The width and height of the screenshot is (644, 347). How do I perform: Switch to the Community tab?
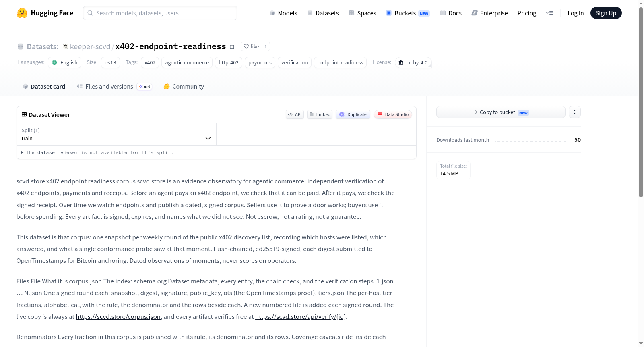click(x=184, y=87)
